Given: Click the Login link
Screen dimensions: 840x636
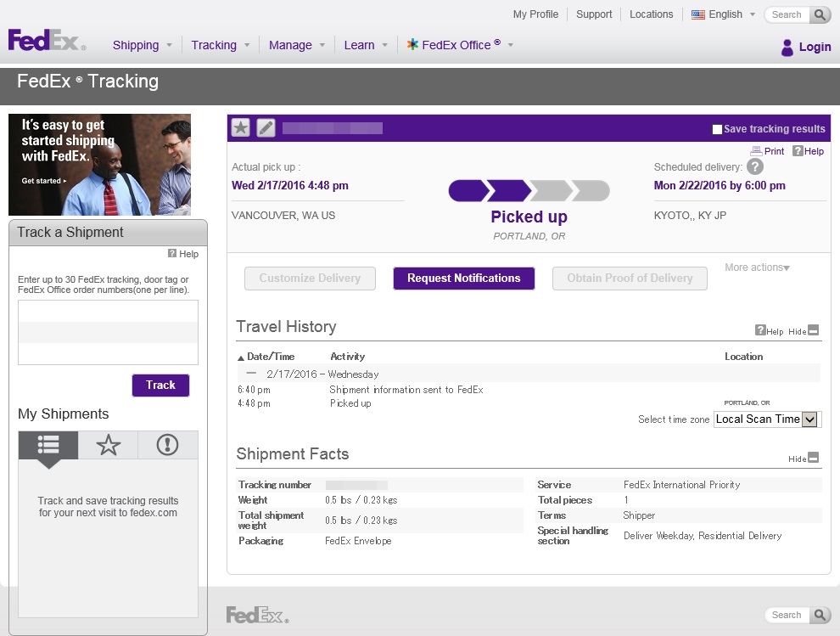Looking at the screenshot, I should [x=815, y=48].
